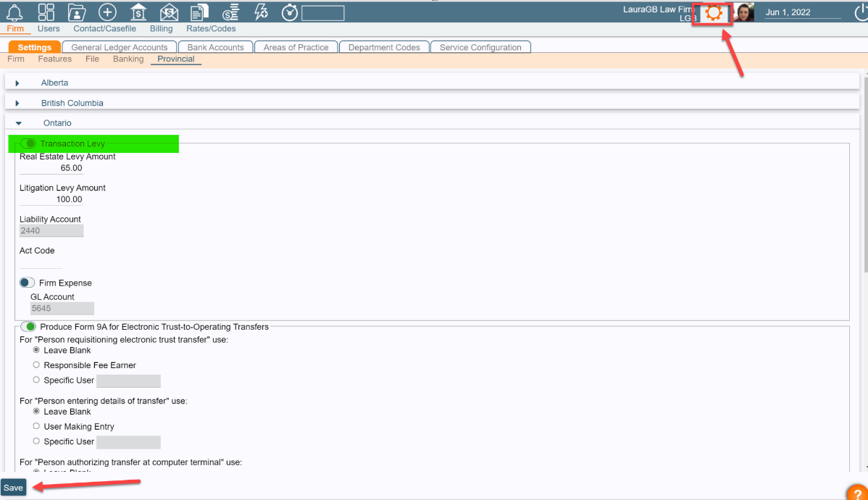The width and height of the screenshot is (868, 500).
Task: Open Rates/Codes documents icon
Action: [199, 12]
